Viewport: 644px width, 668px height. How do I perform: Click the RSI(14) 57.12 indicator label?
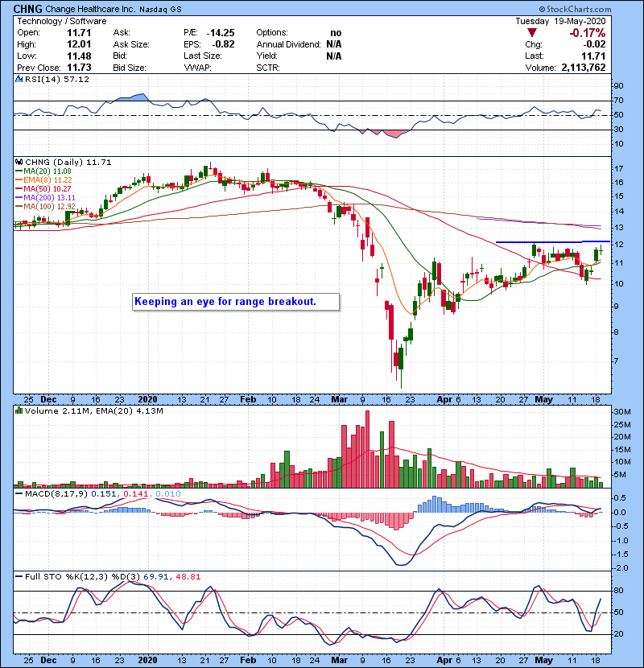tap(57, 79)
